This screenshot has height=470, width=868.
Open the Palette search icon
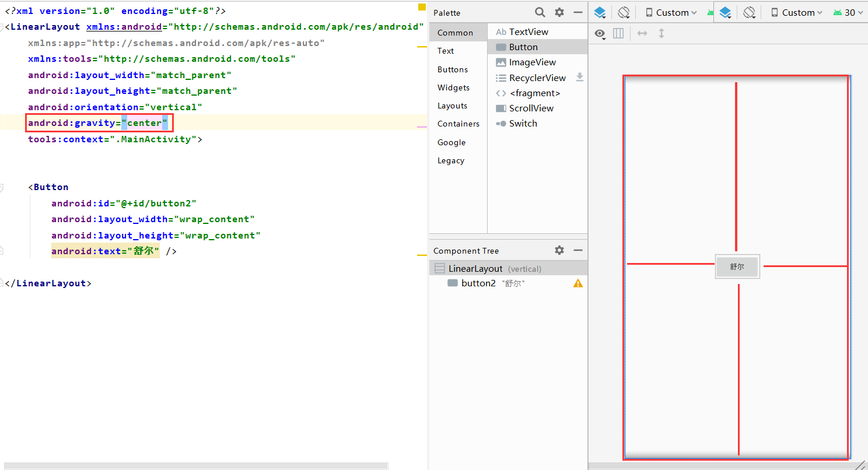pos(540,12)
